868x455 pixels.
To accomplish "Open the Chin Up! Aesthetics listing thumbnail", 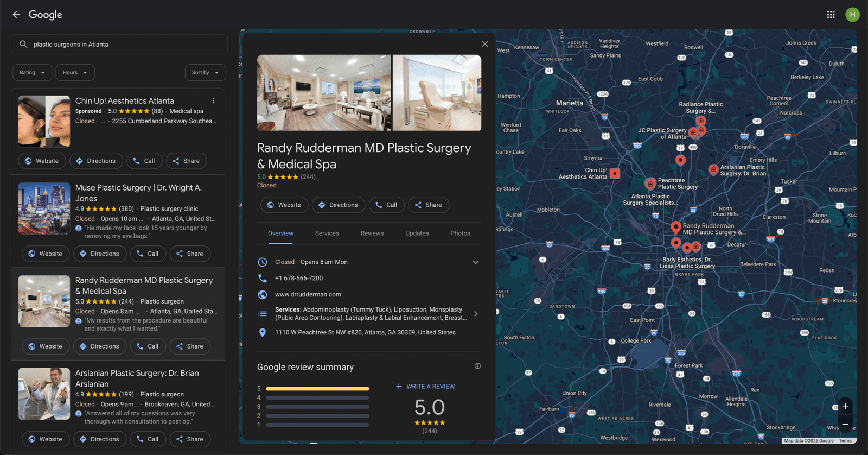I will [x=44, y=122].
